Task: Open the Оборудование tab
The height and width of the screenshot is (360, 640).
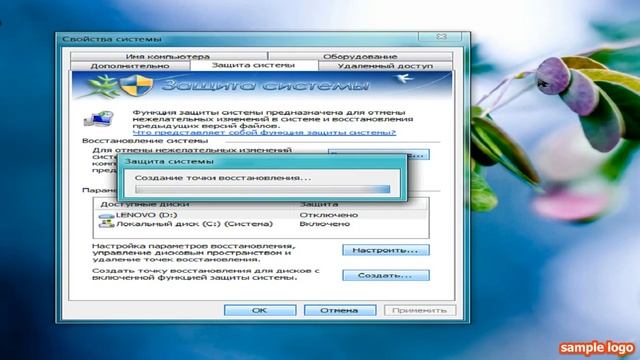Action: pos(360,56)
